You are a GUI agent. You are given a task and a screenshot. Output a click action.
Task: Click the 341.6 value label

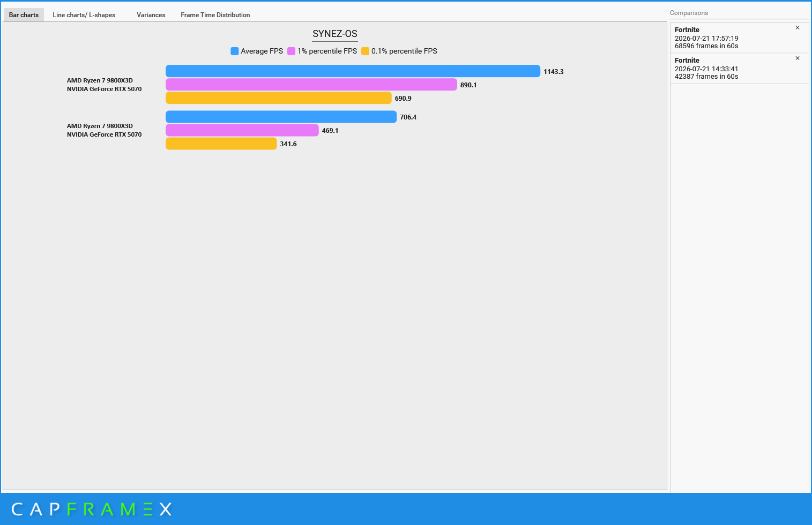[x=288, y=144]
